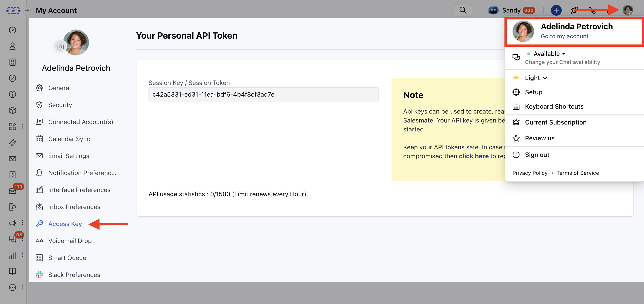This screenshot has width=644, height=304.
Task: Click Sign out in profile menu
Action: click(x=537, y=155)
